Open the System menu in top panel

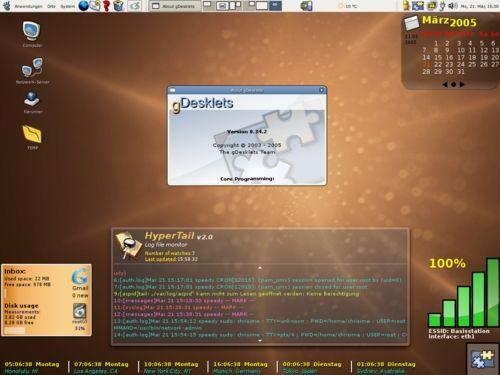pyautogui.click(x=67, y=6)
